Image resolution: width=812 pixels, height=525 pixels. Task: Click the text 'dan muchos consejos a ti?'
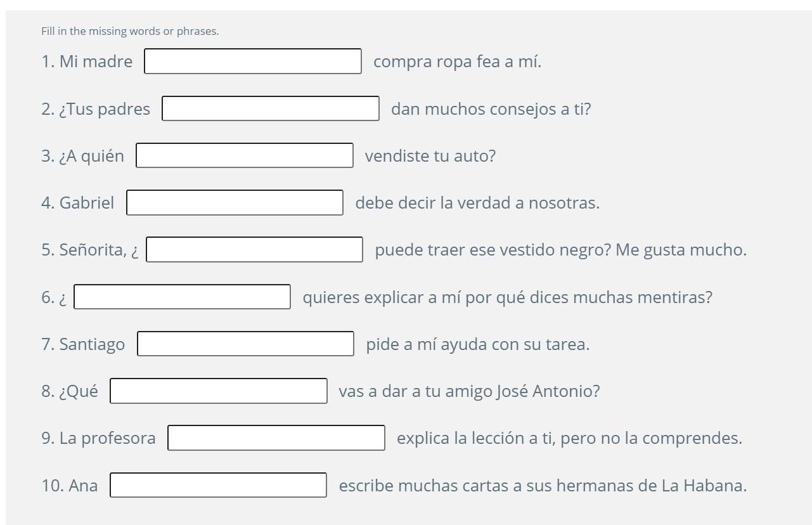pyautogui.click(x=491, y=109)
